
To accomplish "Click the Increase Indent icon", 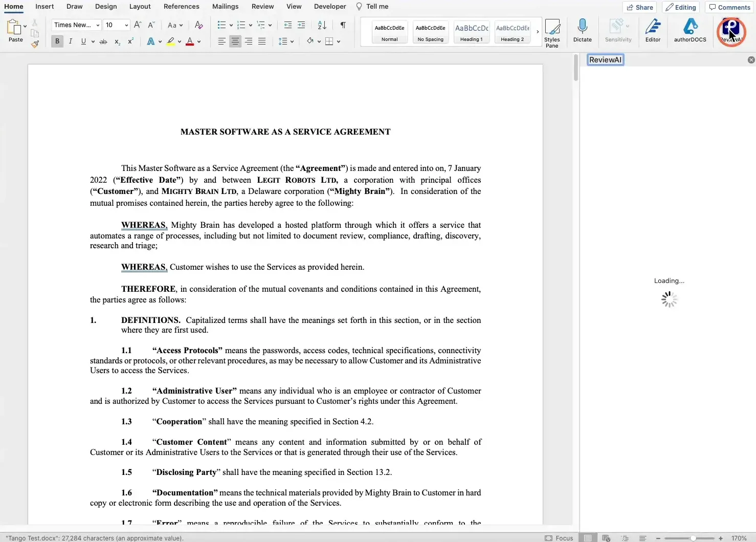I will (301, 25).
